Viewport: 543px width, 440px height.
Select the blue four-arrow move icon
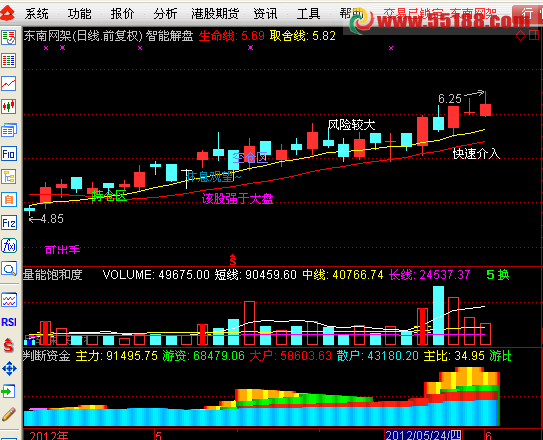click(9, 368)
